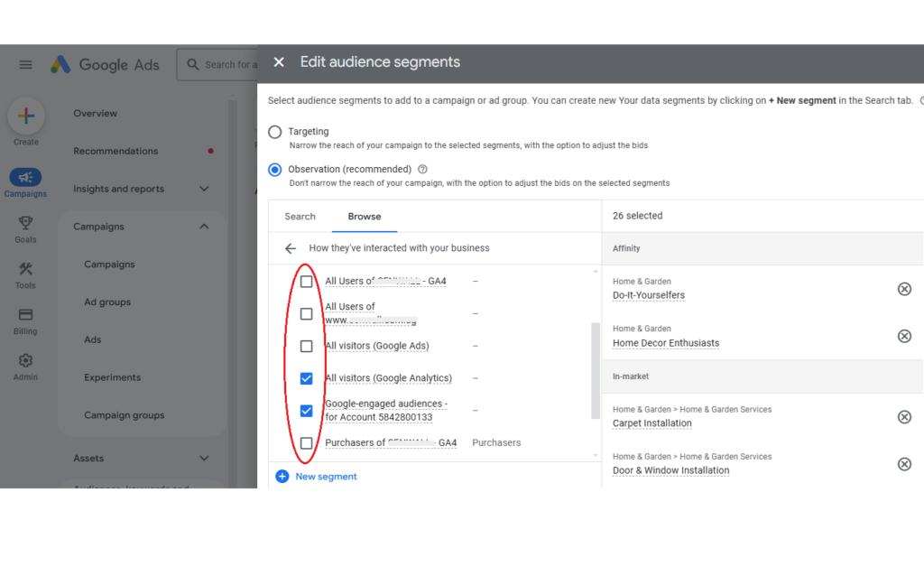
Task: Collapse the Campaigns sidebar section
Action: click(204, 227)
